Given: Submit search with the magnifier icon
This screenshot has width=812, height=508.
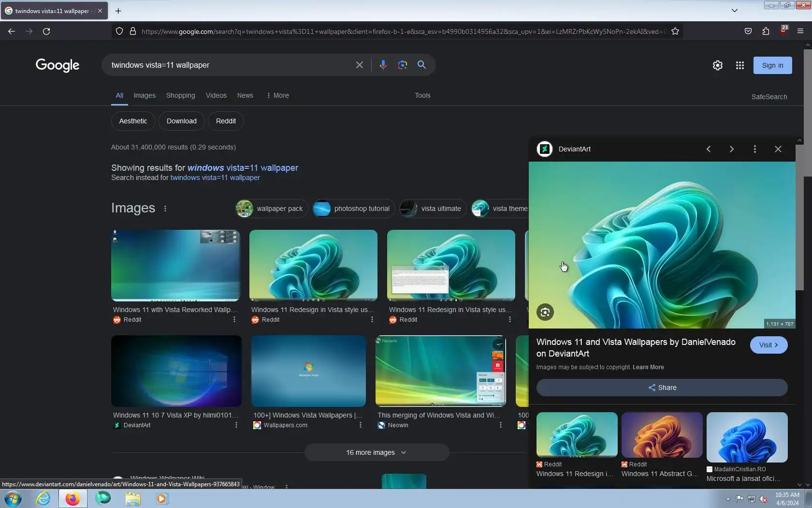Looking at the screenshot, I should (x=421, y=65).
